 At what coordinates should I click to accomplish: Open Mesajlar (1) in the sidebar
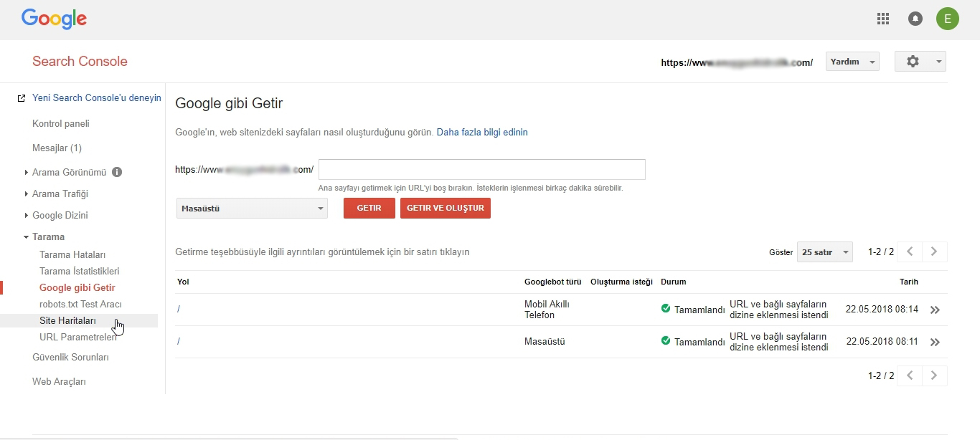(x=57, y=148)
